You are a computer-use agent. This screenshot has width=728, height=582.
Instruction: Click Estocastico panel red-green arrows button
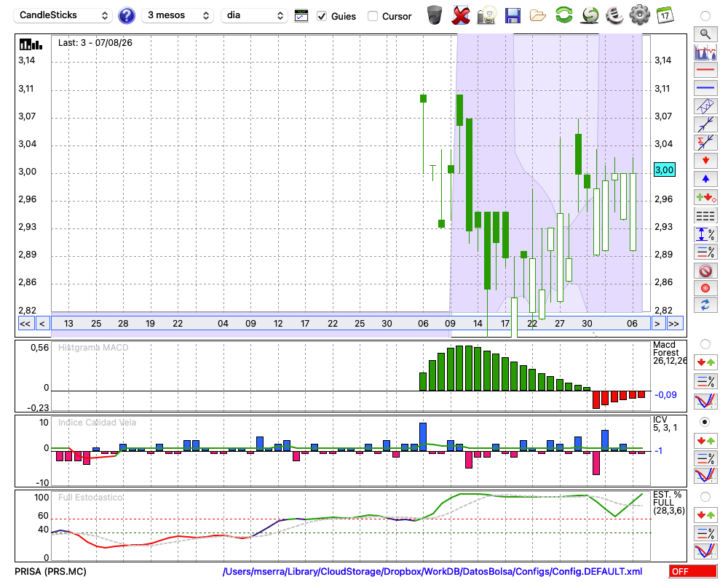point(705,515)
